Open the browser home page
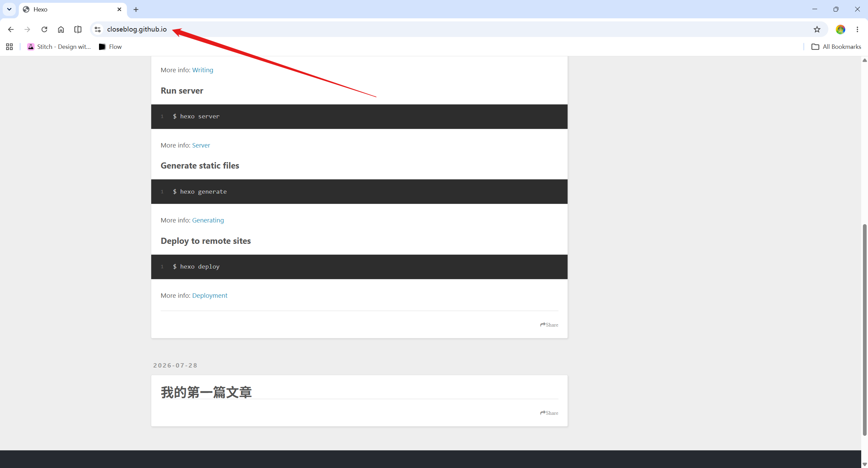This screenshot has height=468, width=868. 61,30
